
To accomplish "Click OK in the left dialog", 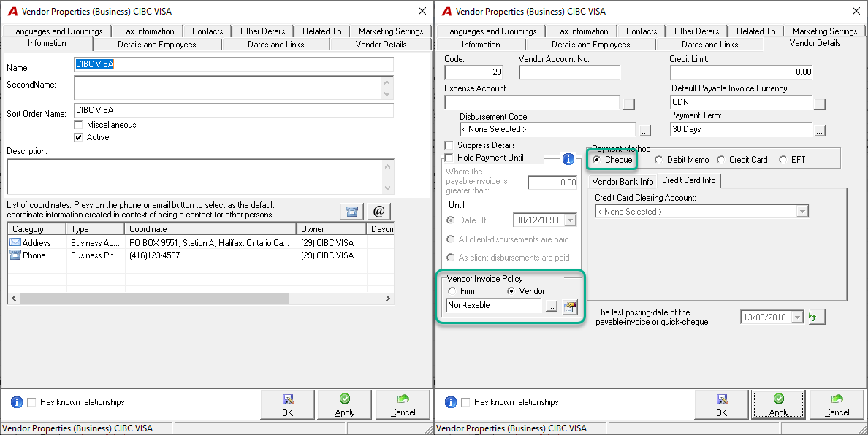I will click(x=287, y=405).
